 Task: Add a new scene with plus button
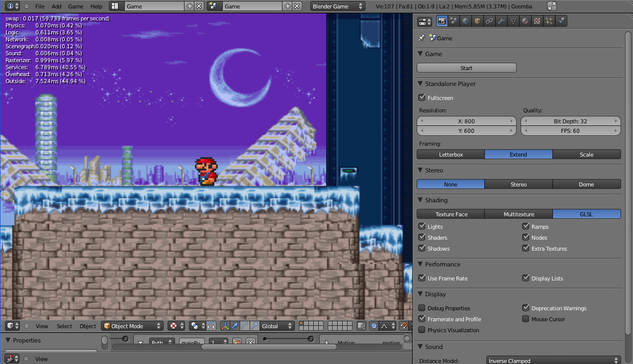coord(287,6)
